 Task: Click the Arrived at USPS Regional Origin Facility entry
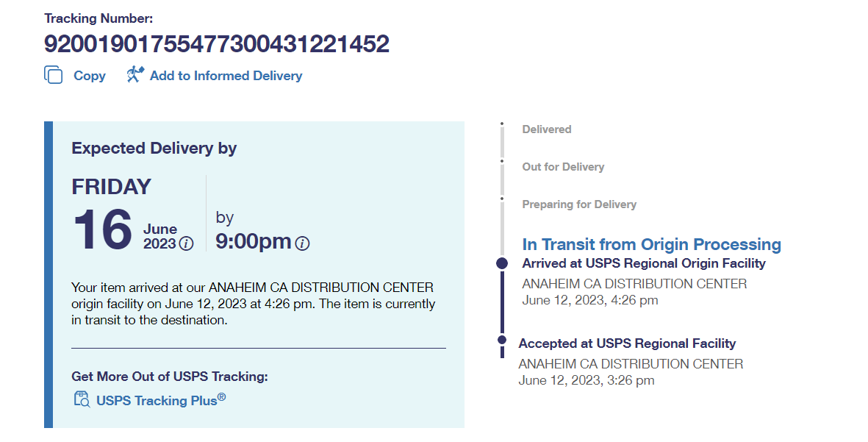click(x=644, y=263)
